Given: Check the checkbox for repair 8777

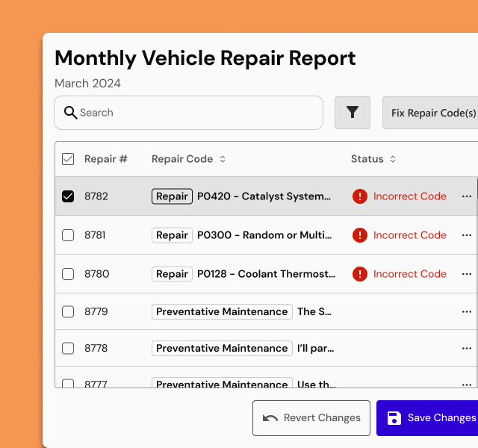Looking at the screenshot, I should coord(68,383).
